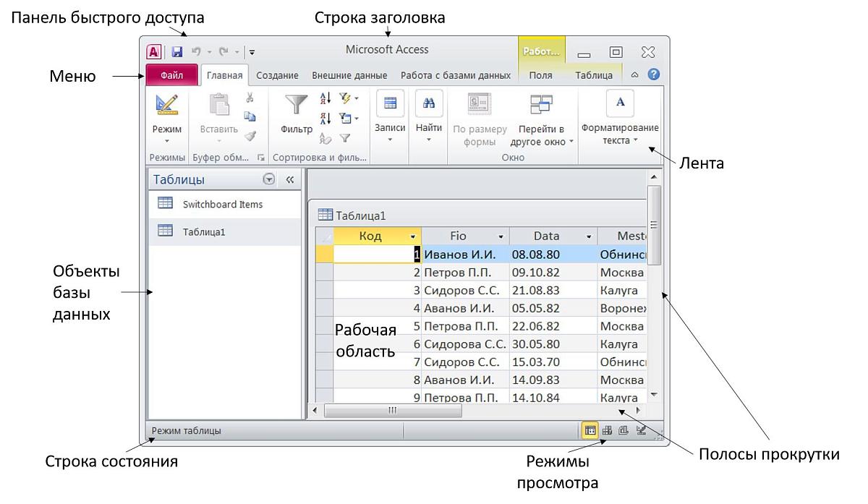Viewport: 868px width, 504px height.
Task: Click the cell Петров П.П.
Action: (466, 273)
